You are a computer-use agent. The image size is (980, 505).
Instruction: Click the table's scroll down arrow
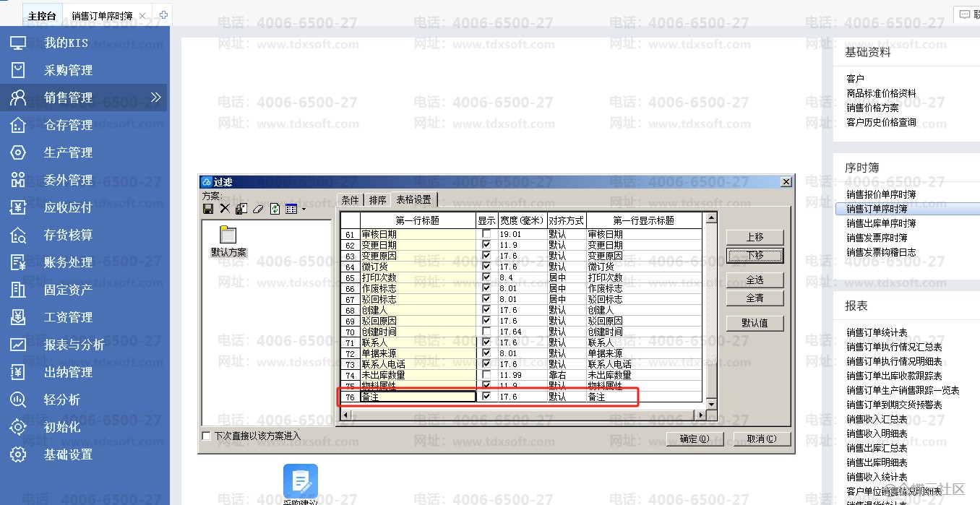(711, 403)
